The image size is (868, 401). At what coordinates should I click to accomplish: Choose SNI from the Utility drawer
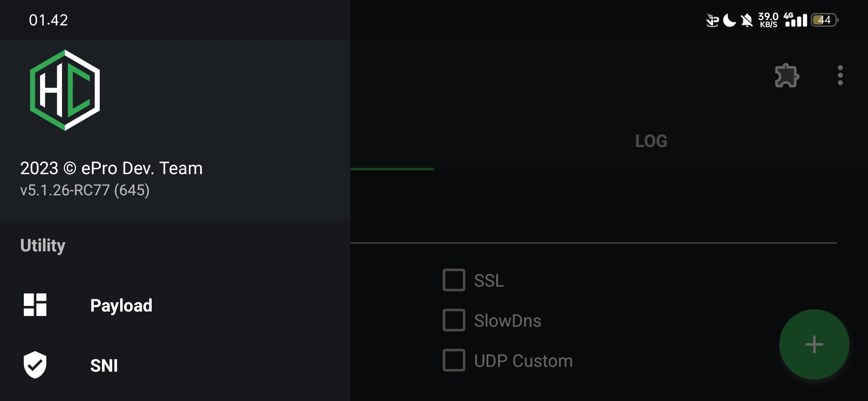(104, 366)
